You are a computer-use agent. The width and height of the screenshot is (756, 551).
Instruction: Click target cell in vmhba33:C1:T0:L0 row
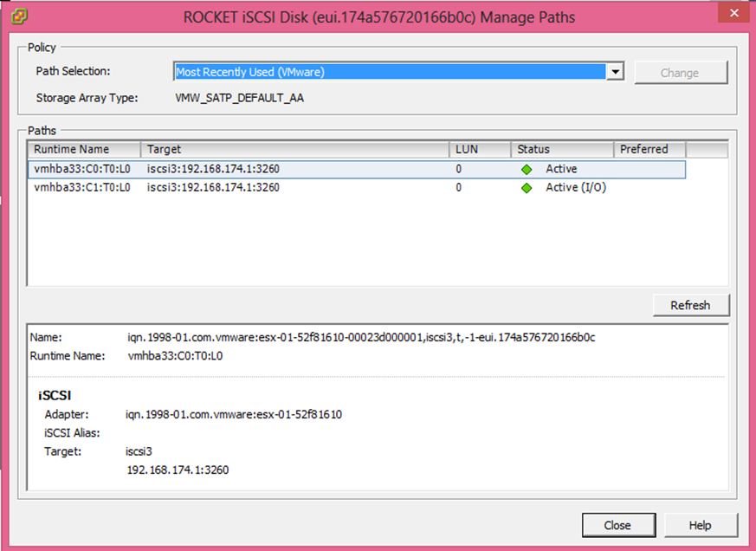[214, 187]
